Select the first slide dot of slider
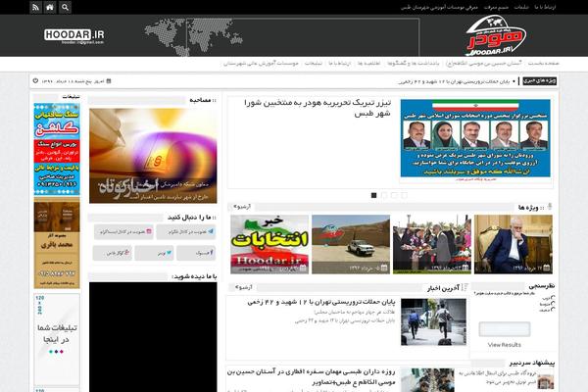The height and width of the screenshot is (392, 588). click(374, 195)
